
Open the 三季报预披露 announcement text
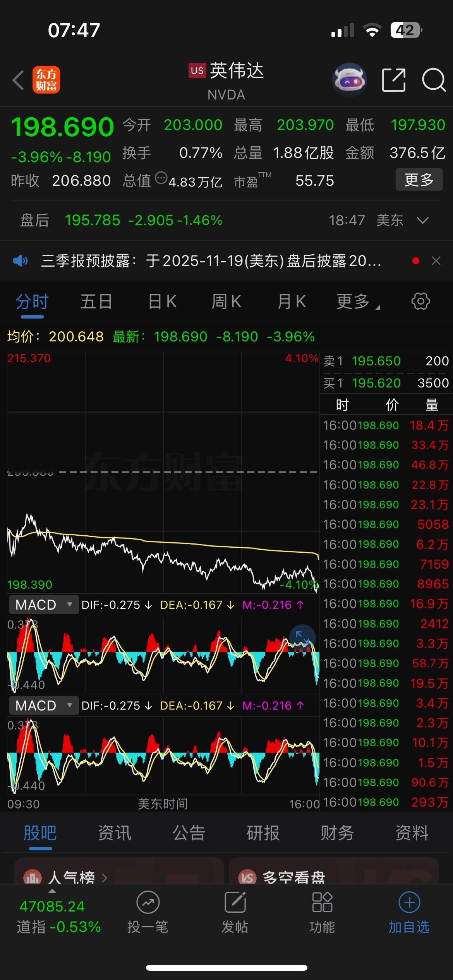tap(211, 261)
